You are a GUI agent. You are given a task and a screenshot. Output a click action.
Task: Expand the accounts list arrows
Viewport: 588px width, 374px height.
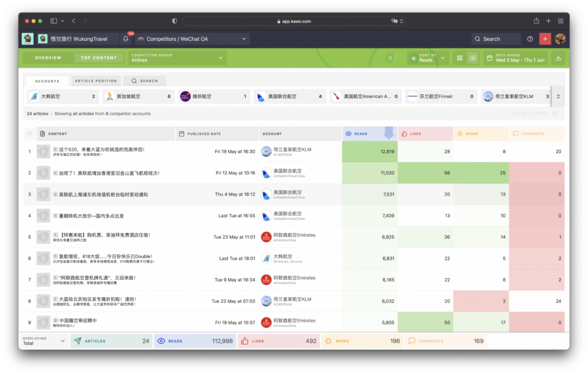point(558,96)
